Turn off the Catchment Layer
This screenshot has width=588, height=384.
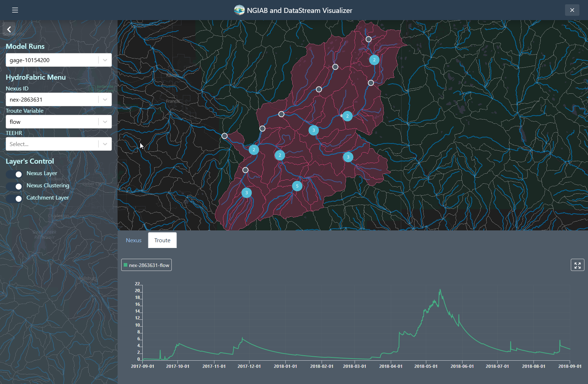(14, 198)
